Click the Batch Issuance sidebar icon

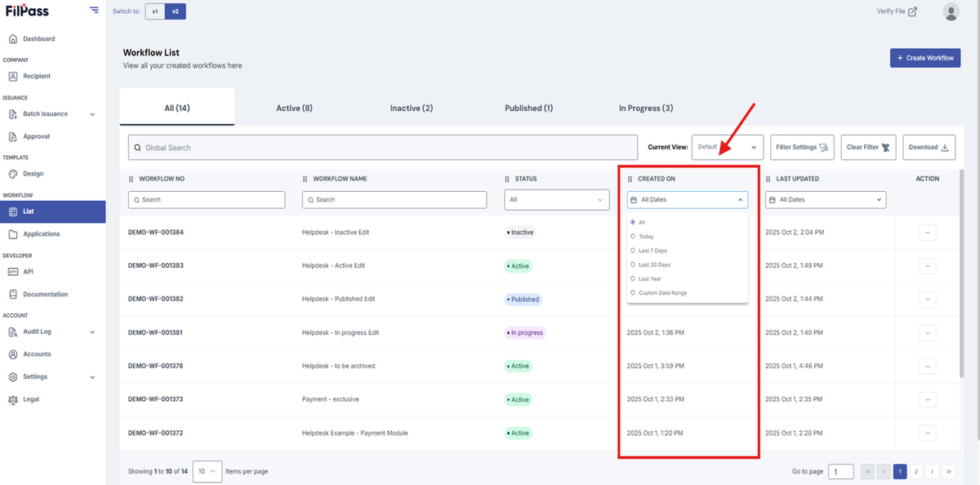[x=13, y=114]
